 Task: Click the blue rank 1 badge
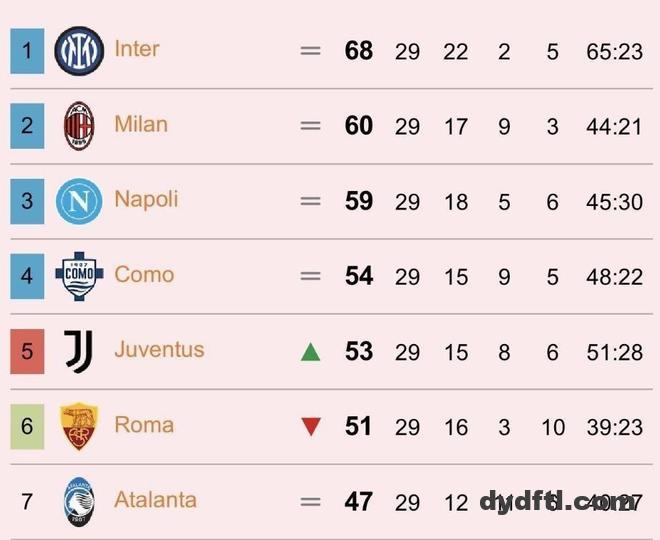(27, 51)
